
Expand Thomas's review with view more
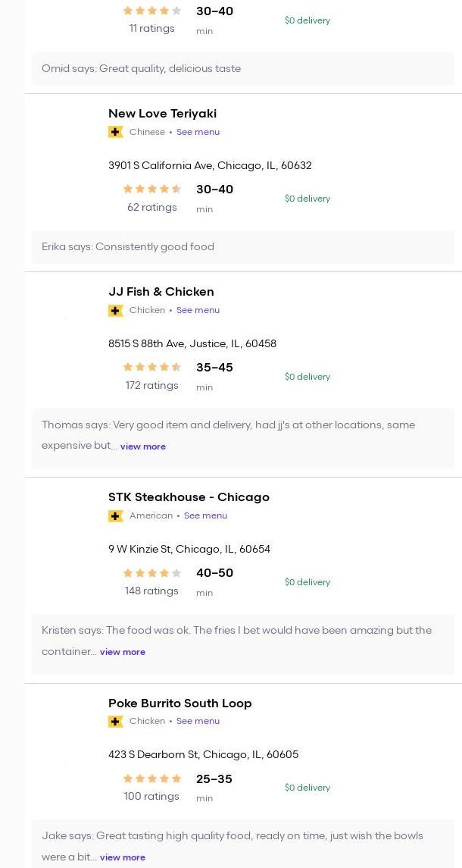point(142,447)
